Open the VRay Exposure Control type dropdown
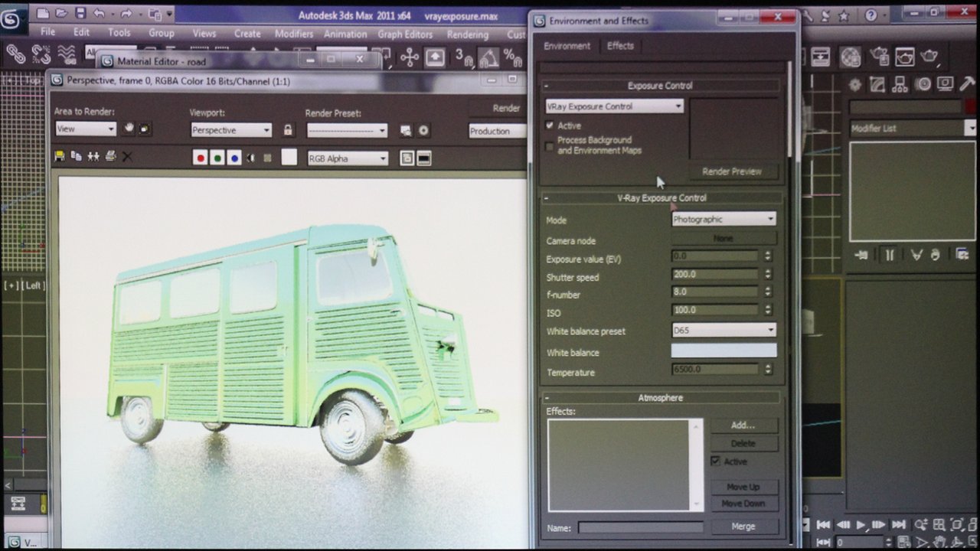Viewport: 980px width, 551px height. click(x=614, y=106)
